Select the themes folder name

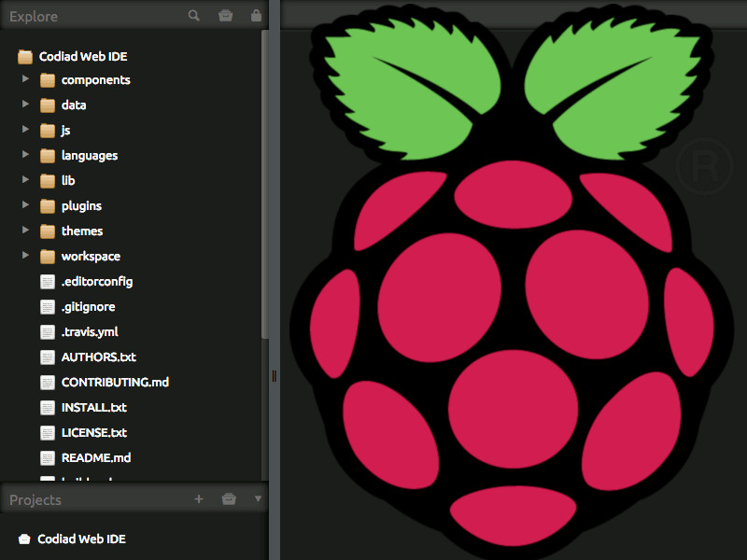[x=82, y=231]
